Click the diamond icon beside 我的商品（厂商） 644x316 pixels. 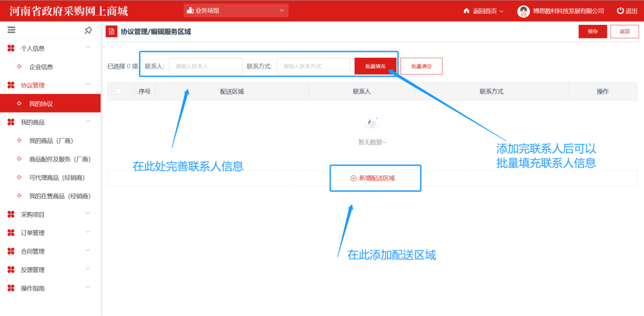(x=19, y=141)
